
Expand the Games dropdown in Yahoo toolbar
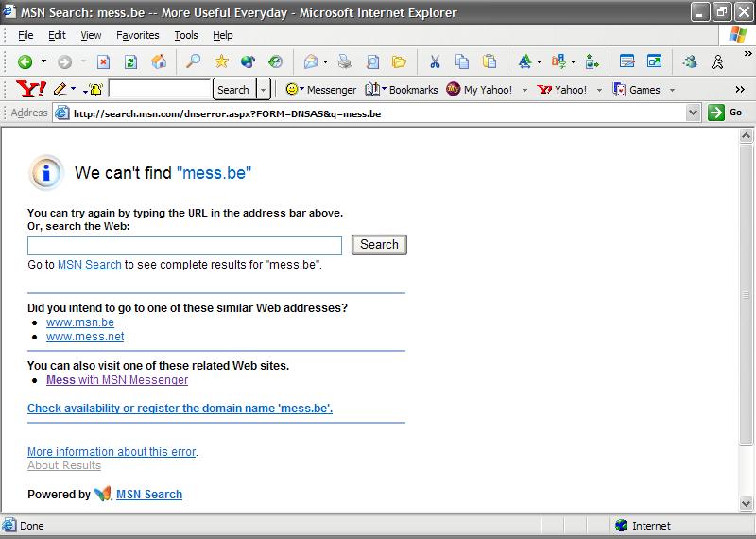[672, 90]
